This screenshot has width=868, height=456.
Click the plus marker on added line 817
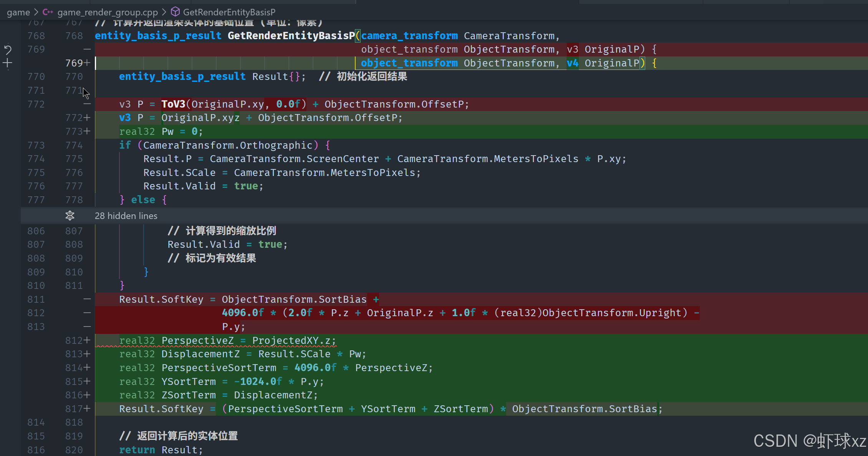tap(87, 409)
